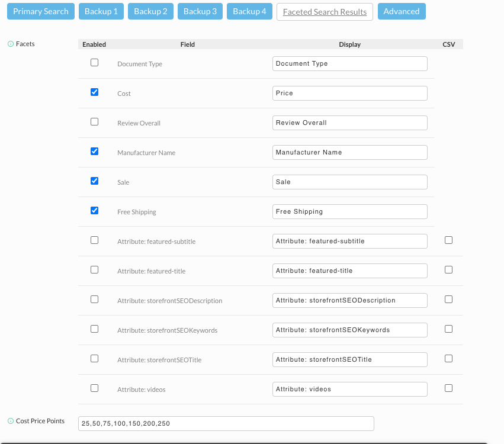The width and height of the screenshot is (504, 444).
Task: Click the Facets info icon
Action: pyautogui.click(x=11, y=44)
